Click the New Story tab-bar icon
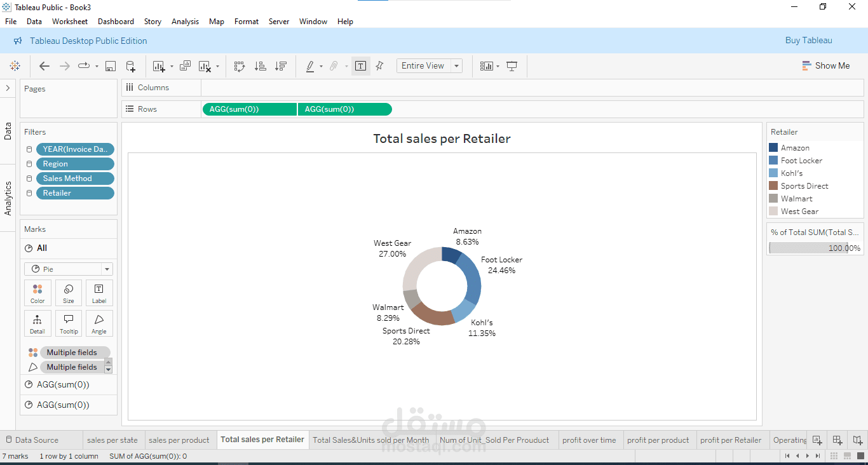868x465 pixels. click(x=858, y=440)
